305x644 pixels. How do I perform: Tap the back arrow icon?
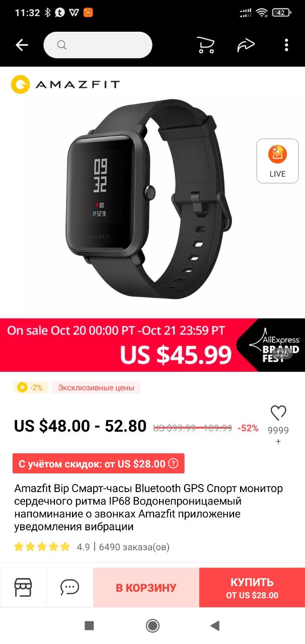coord(22,45)
